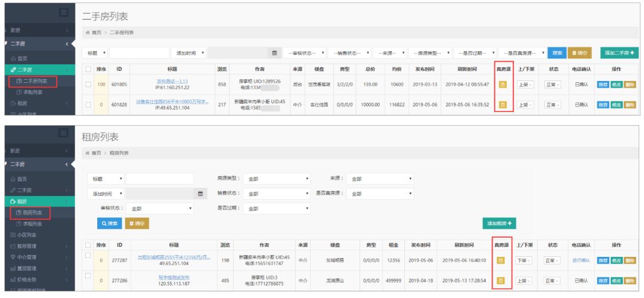Click 删除 button for listing 601805

tap(630, 85)
